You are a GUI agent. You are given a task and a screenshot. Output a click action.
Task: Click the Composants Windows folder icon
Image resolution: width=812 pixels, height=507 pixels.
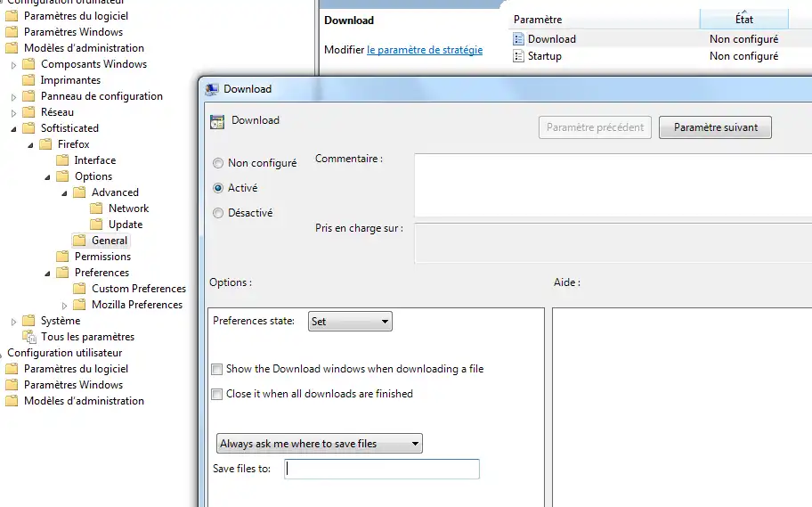(28, 64)
